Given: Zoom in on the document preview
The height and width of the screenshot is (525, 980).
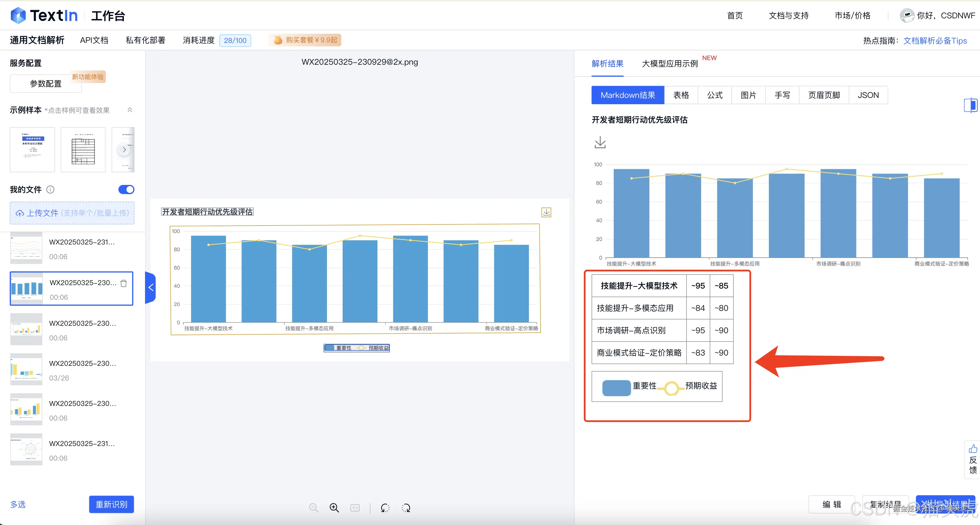Looking at the screenshot, I should coord(334,508).
